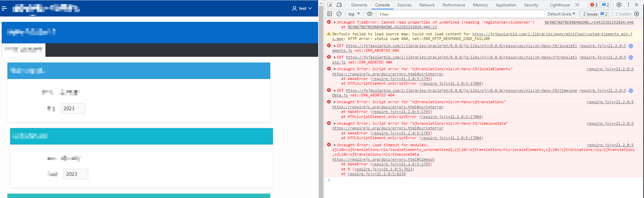Expand the Script error zh-Hans/ojtranslations message
This screenshot has width=644, height=198.
(x=335, y=102)
